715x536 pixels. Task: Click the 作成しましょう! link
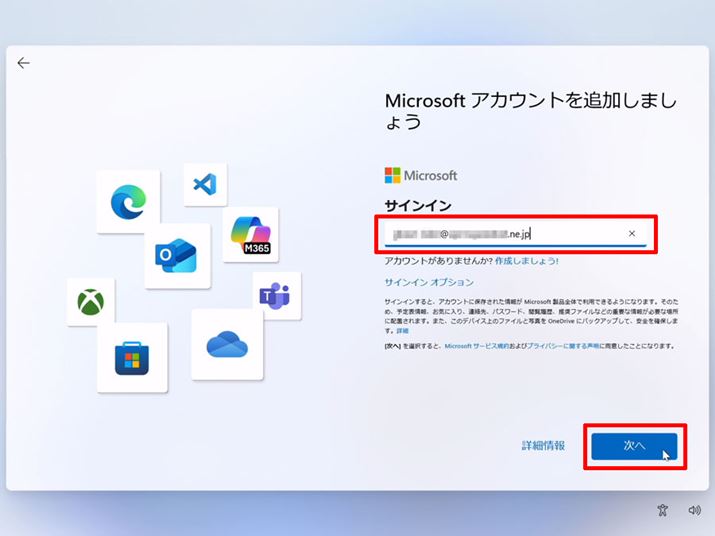tap(527, 261)
